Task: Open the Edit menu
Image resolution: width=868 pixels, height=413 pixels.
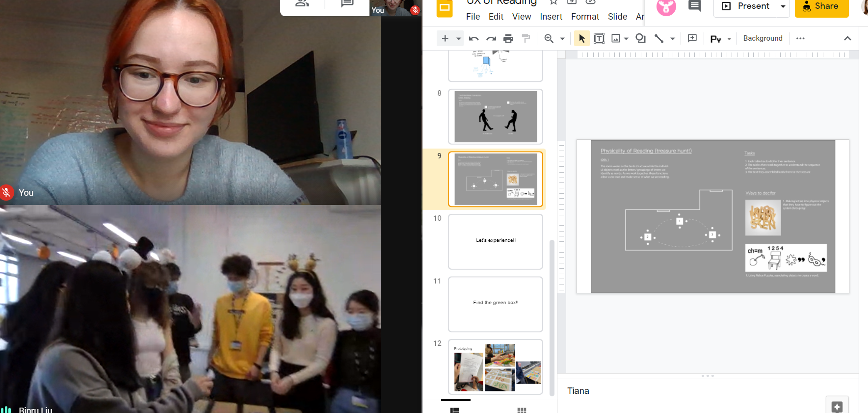Action: click(496, 17)
